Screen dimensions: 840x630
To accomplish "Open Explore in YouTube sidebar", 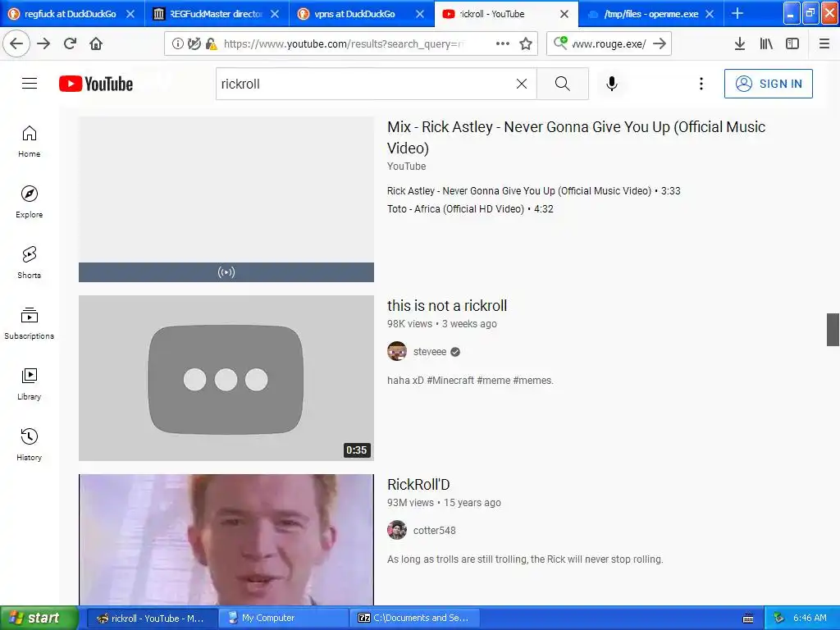I will 29,202.
